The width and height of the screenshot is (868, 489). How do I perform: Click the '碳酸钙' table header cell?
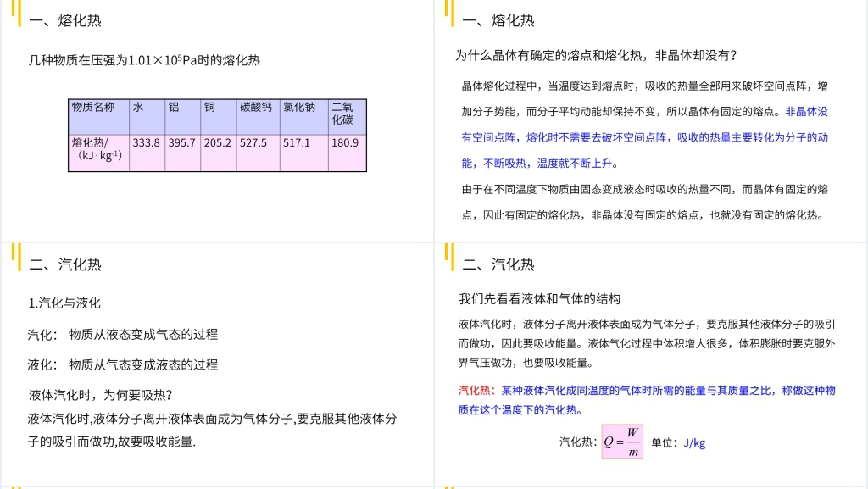point(258,117)
